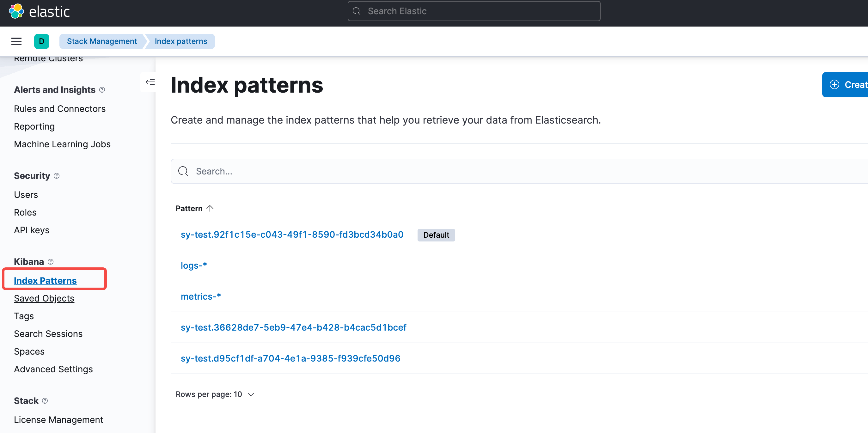The height and width of the screenshot is (433, 868).
Task: Open the logs-* index pattern
Action: point(194,265)
